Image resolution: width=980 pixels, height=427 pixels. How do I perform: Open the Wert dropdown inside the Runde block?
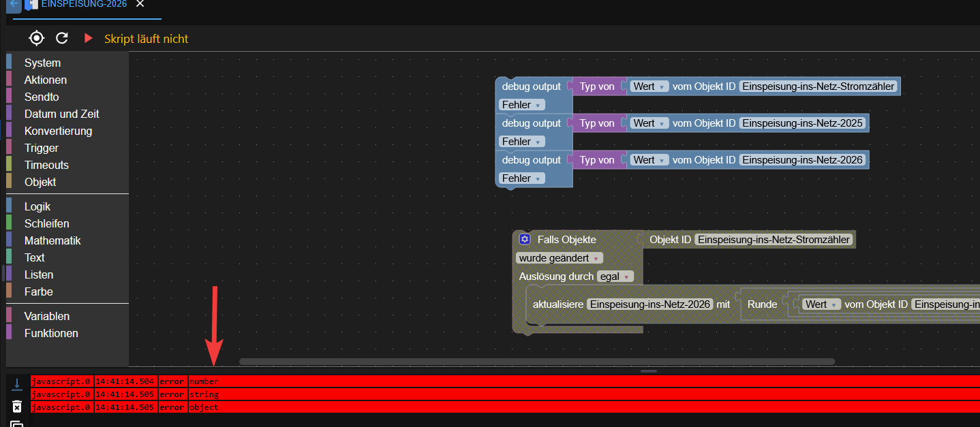(821, 304)
